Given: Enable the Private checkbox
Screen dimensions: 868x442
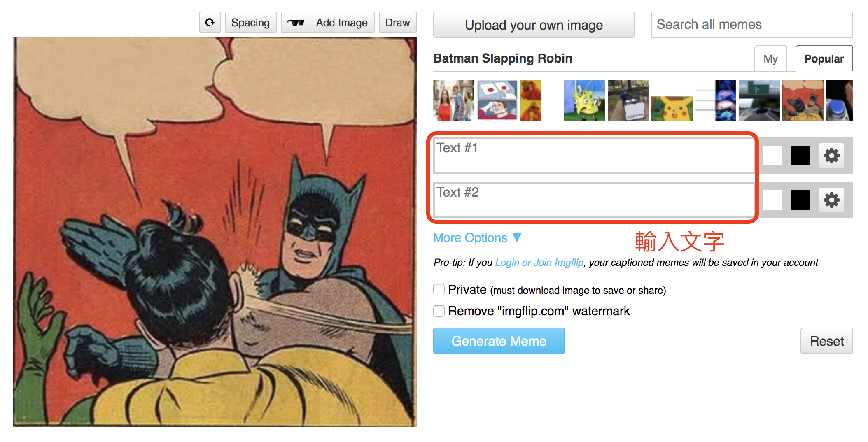Looking at the screenshot, I should click(439, 290).
